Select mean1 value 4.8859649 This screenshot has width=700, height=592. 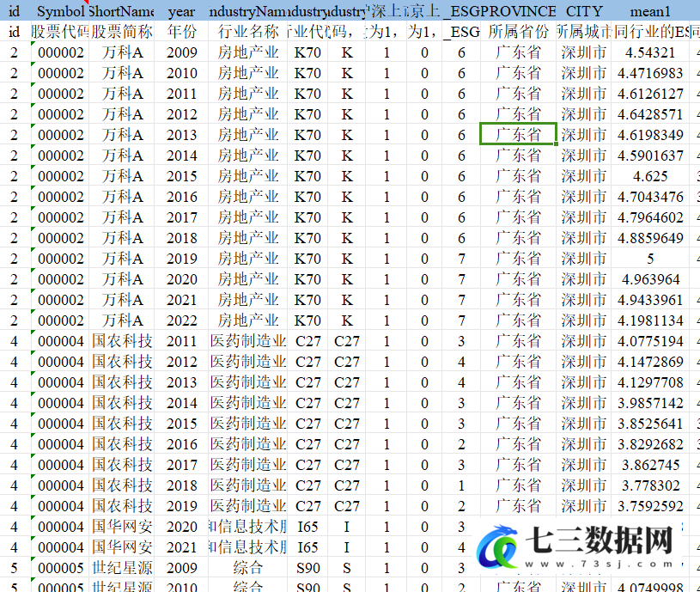click(650, 238)
